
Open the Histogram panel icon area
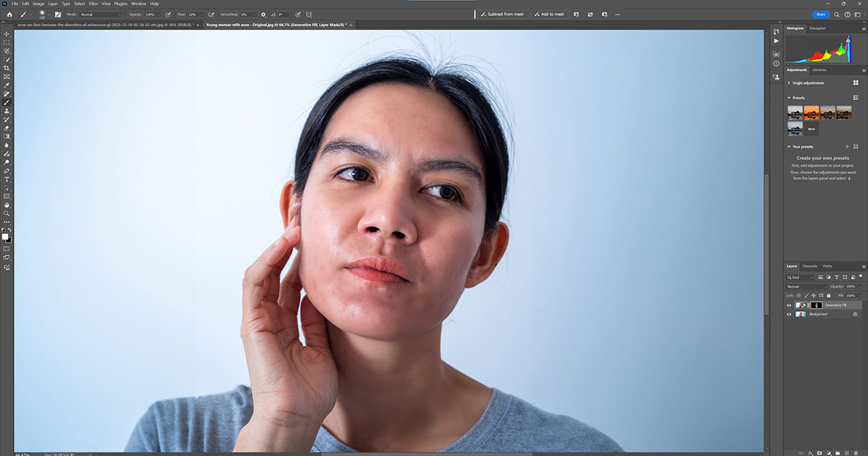click(796, 29)
